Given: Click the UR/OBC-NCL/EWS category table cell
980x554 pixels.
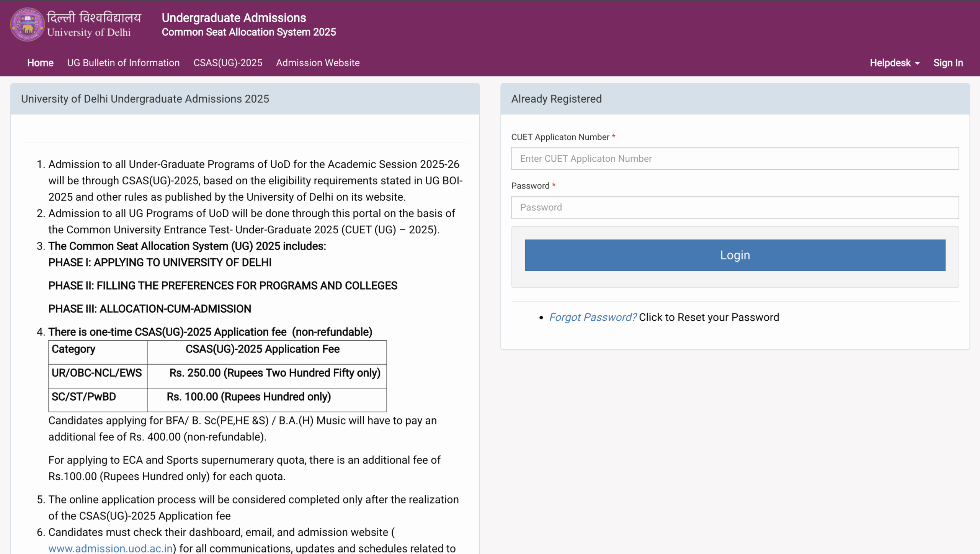Looking at the screenshot, I should point(97,373).
